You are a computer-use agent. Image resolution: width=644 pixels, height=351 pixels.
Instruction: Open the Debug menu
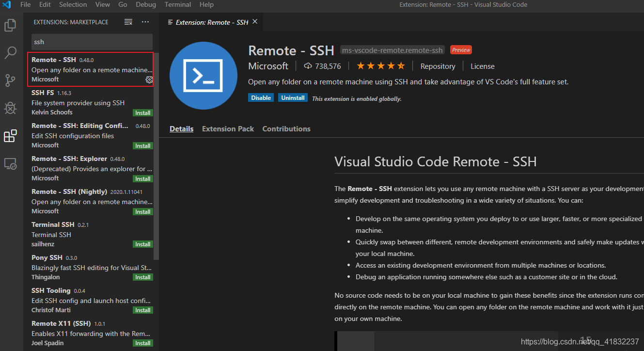(x=146, y=4)
